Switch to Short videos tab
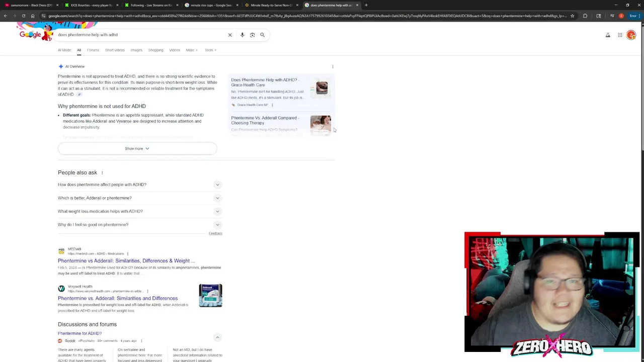Image resolution: width=644 pixels, height=362 pixels. click(115, 50)
